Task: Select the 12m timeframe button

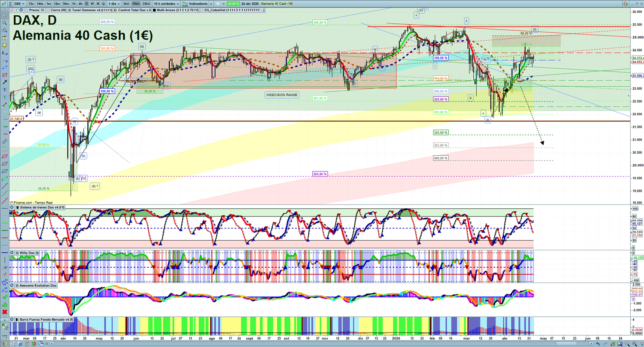Action: click(x=57, y=4)
